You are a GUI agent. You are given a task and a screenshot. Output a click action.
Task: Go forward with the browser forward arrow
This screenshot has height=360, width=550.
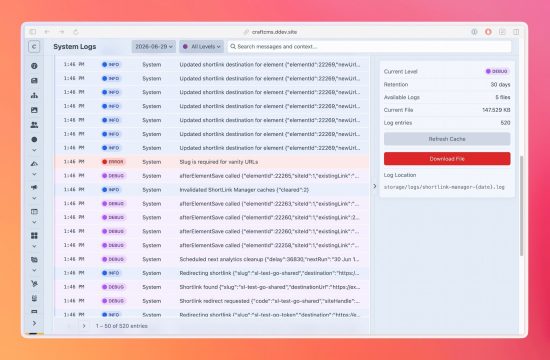[61, 32]
